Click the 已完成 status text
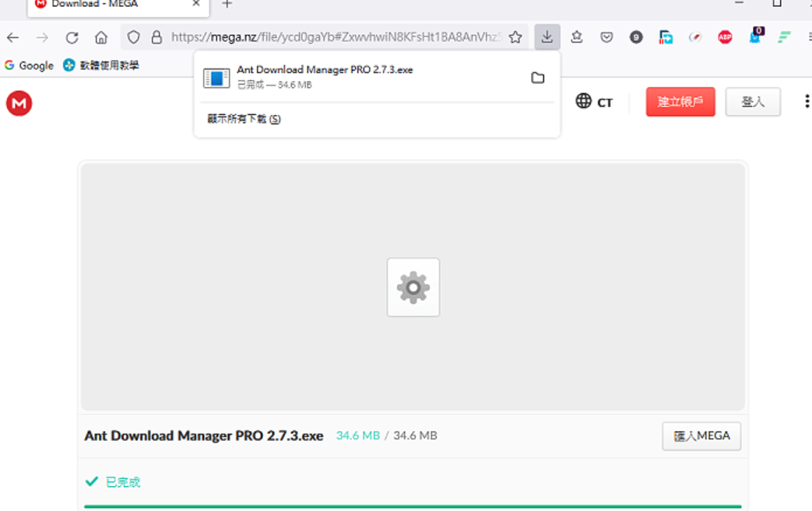The width and height of the screenshot is (812, 511). (x=123, y=482)
